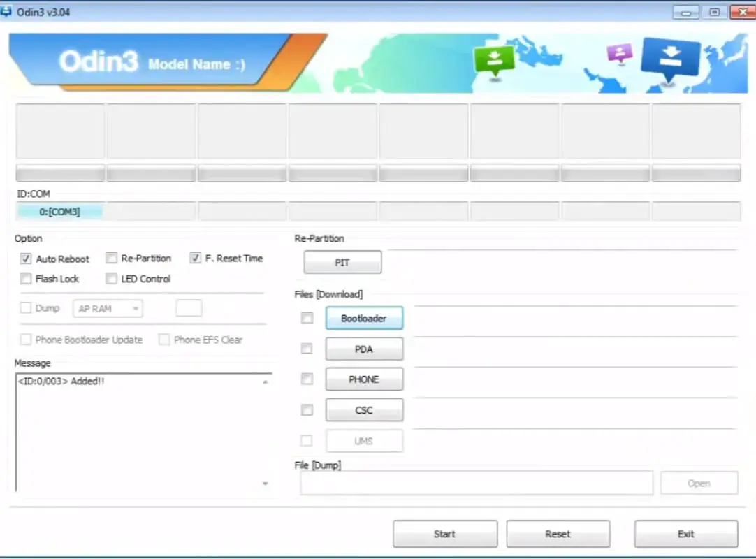
Task: Check the box beside UMS button
Action: click(x=306, y=440)
